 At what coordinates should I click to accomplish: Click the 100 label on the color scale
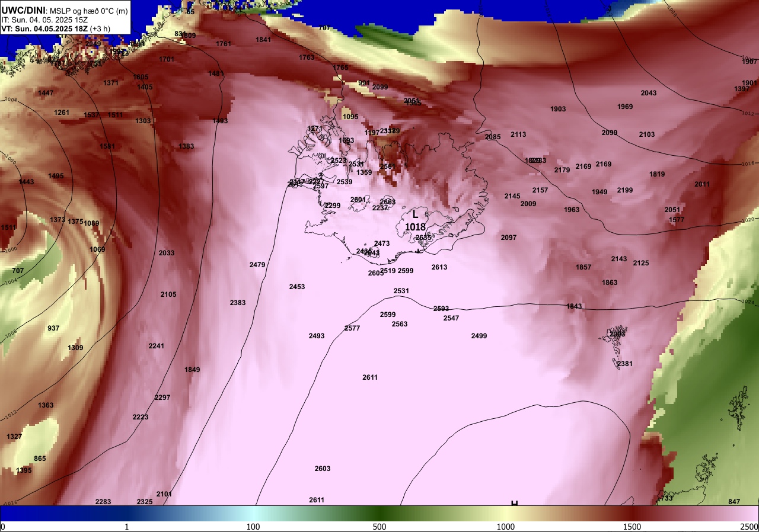tap(253, 527)
